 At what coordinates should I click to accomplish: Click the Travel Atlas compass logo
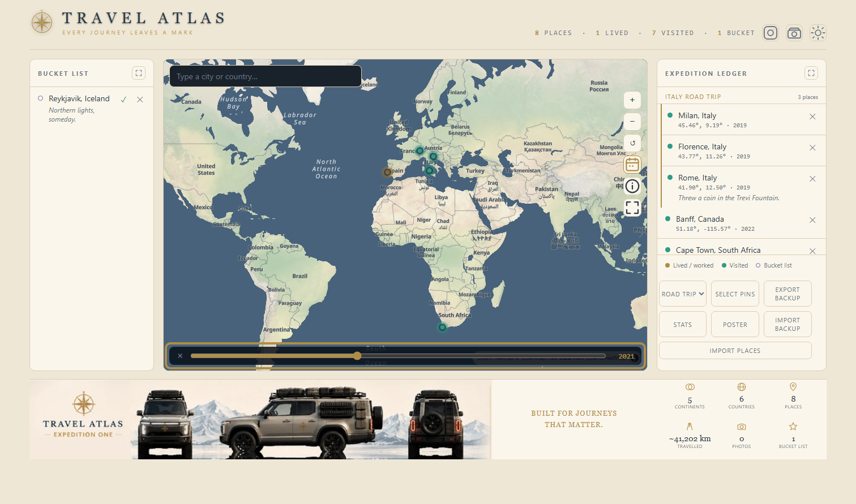(42, 22)
